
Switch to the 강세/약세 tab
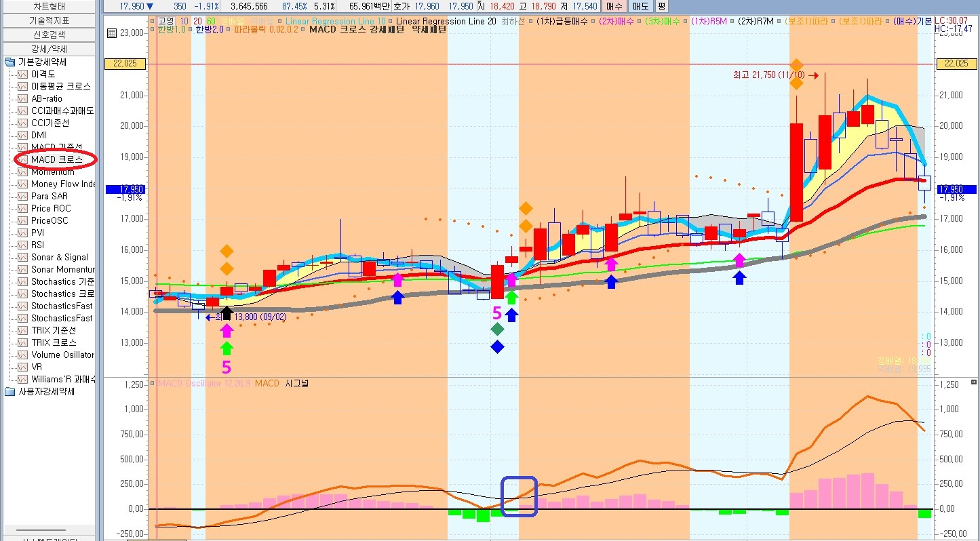(49, 49)
